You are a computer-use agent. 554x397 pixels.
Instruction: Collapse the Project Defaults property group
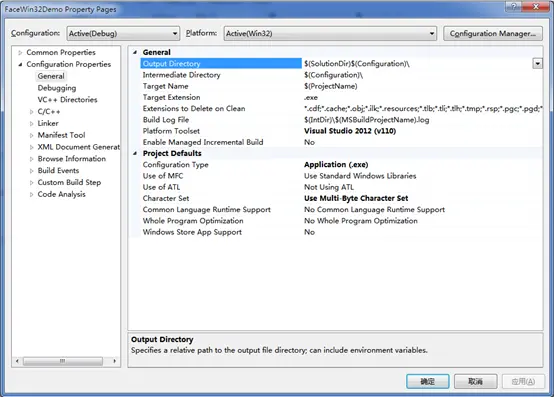(x=135, y=153)
